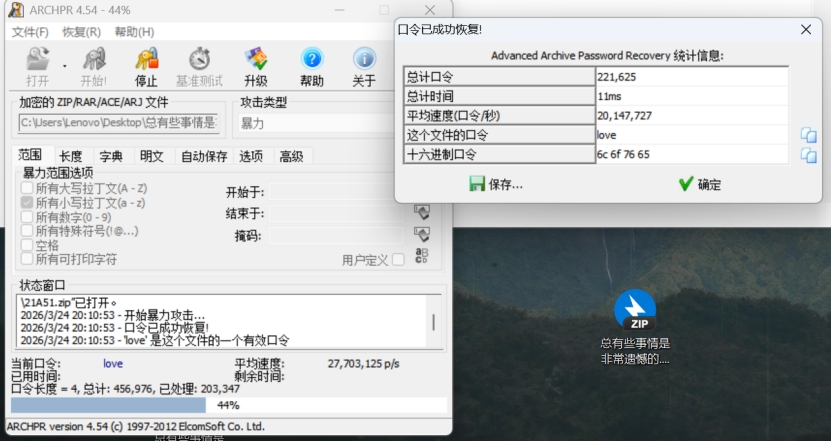Click the 停止 (Stop) toolbar icon
The image size is (831, 442).
[146, 59]
